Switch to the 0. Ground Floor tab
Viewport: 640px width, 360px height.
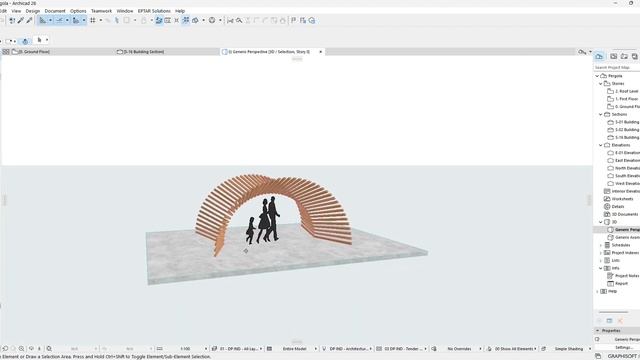[31, 52]
